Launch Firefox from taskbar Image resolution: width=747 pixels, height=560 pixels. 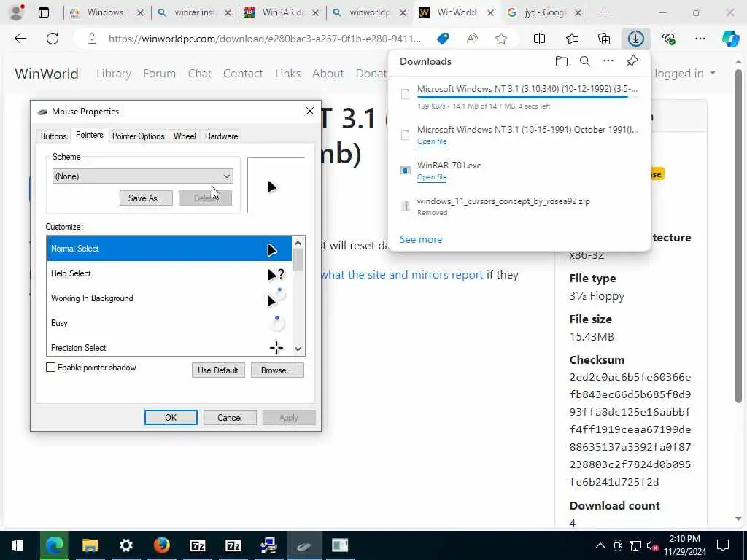click(x=161, y=545)
